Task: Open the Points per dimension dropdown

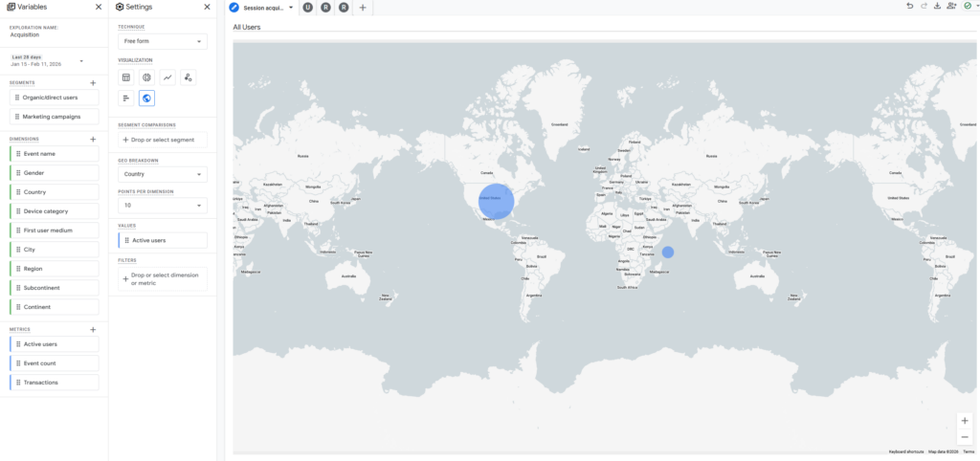Action: click(x=162, y=206)
